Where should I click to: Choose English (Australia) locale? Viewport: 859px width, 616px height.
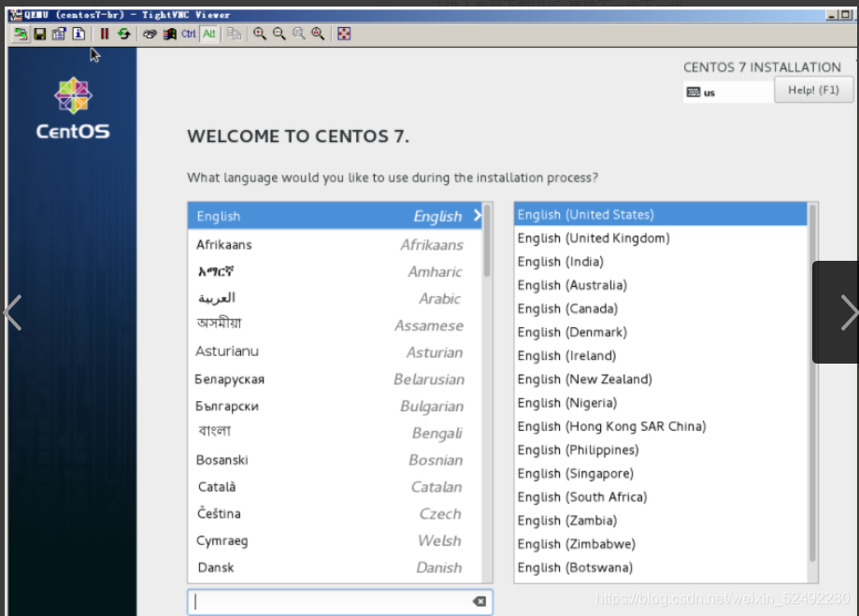(x=660, y=285)
